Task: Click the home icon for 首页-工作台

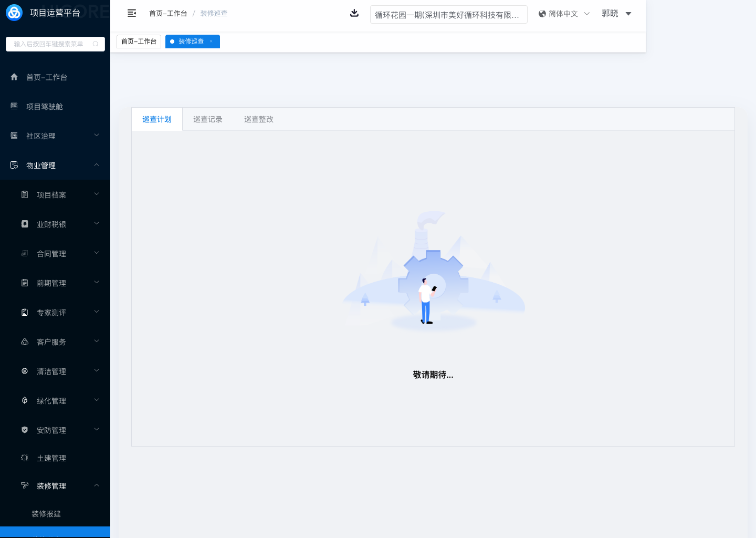Action: coord(14,77)
